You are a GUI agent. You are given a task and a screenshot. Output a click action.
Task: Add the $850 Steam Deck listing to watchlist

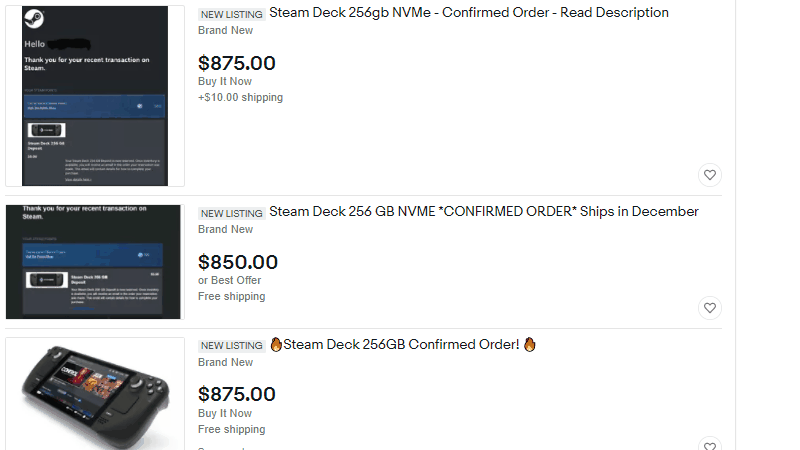pyautogui.click(x=709, y=308)
